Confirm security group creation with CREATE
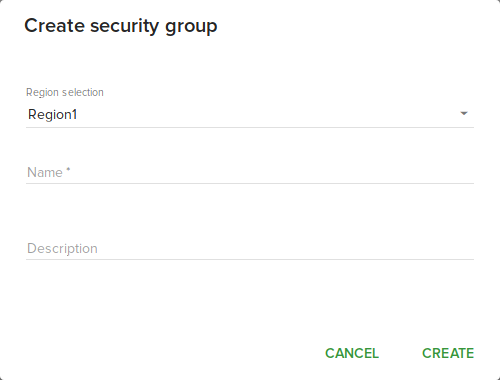Screen dimensions: 500x380 point(448,353)
